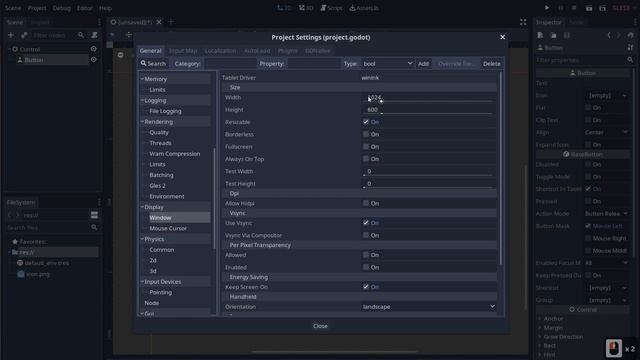
Task: Open the Project menu
Action: pos(37,8)
